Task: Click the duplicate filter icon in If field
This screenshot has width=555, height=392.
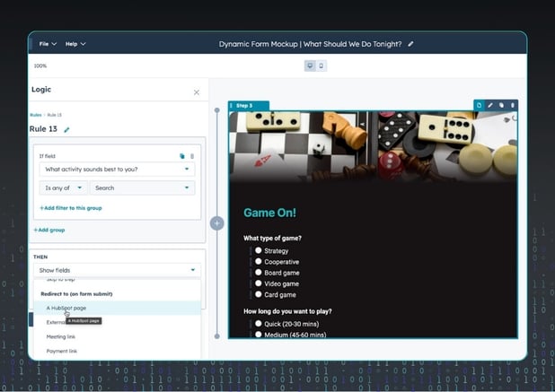Action: (x=182, y=156)
